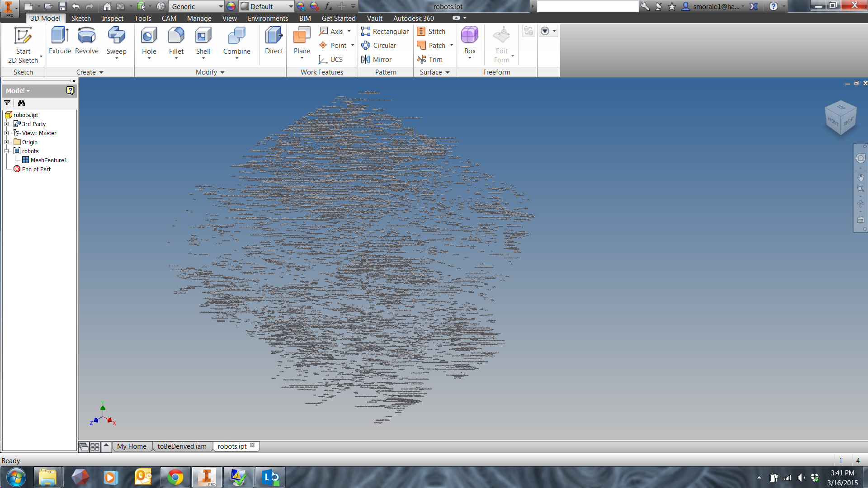Click the Autodesk Exchange X icon
The height and width of the screenshot is (488, 868).
click(x=754, y=6)
